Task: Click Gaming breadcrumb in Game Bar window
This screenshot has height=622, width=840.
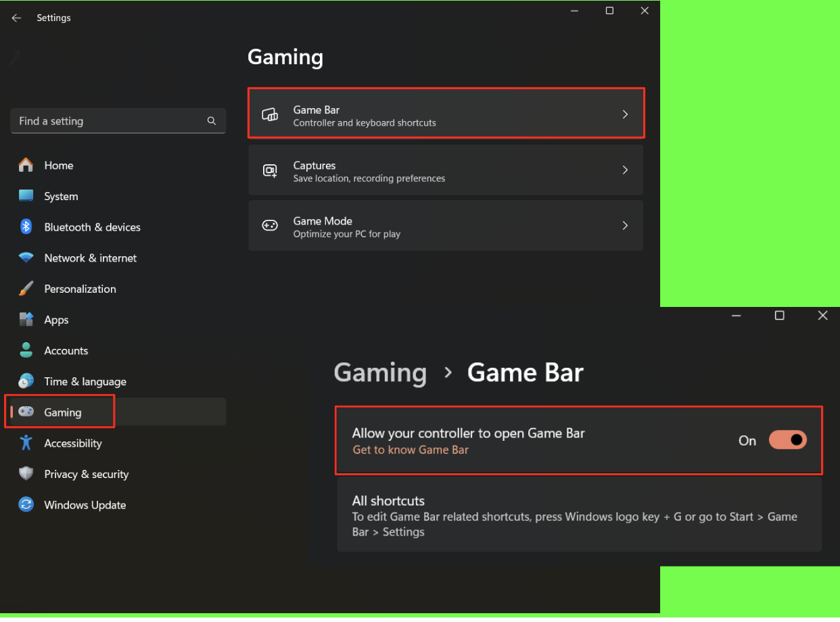Action: point(380,373)
